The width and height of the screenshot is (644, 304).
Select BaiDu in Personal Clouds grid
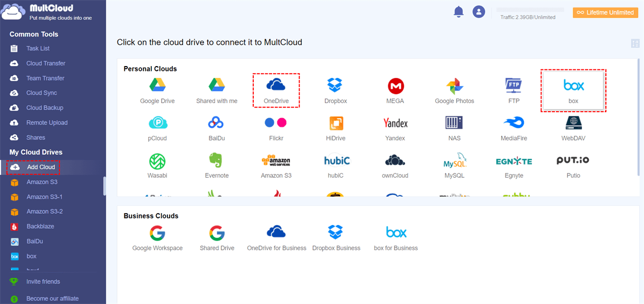click(217, 128)
